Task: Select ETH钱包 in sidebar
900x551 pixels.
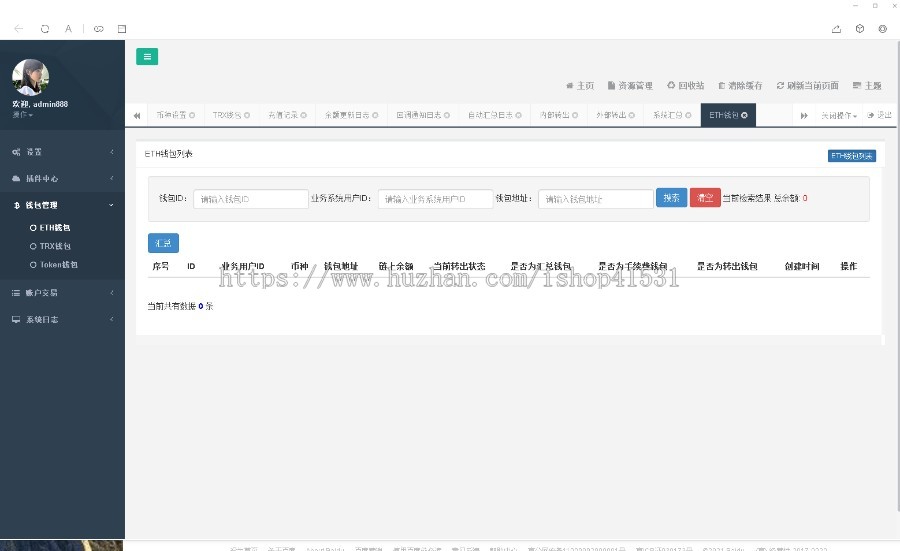Action: pos(55,228)
